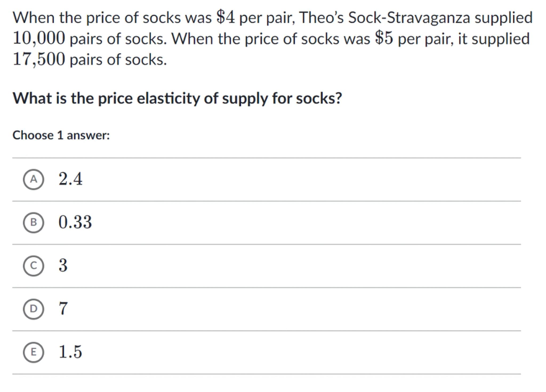546x392 pixels.
Task: Select the E answer circle
Action: (33, 352)
